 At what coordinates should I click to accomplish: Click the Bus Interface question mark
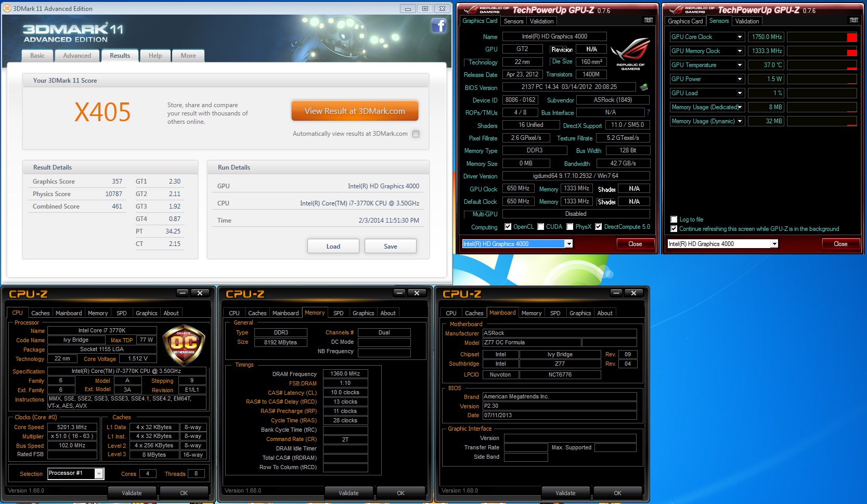pos(648,112)
